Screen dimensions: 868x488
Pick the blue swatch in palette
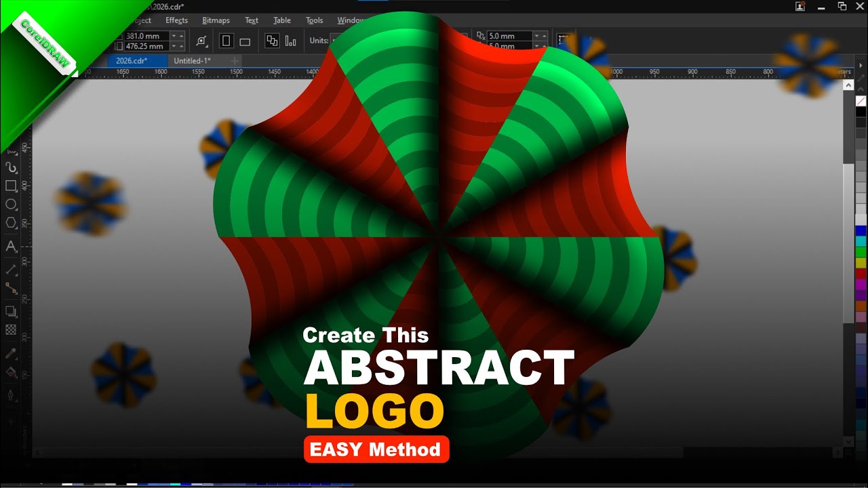(x=861, y=230)
